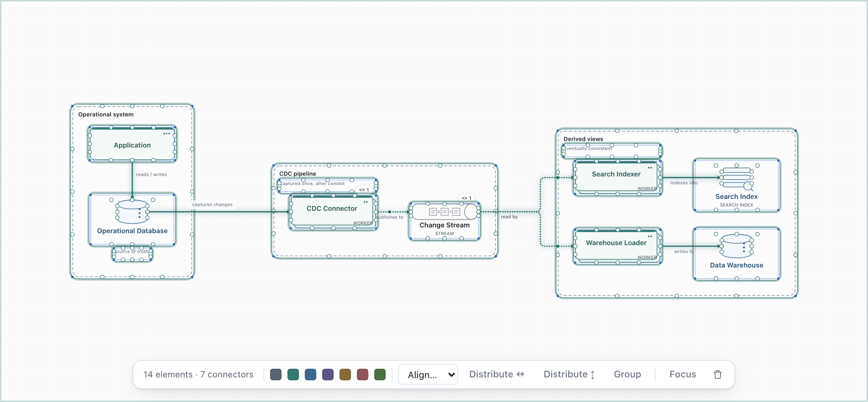This screenshot has width=868, height=402.
Task: Apply the purple color swatch
Action: coord(328,375)
